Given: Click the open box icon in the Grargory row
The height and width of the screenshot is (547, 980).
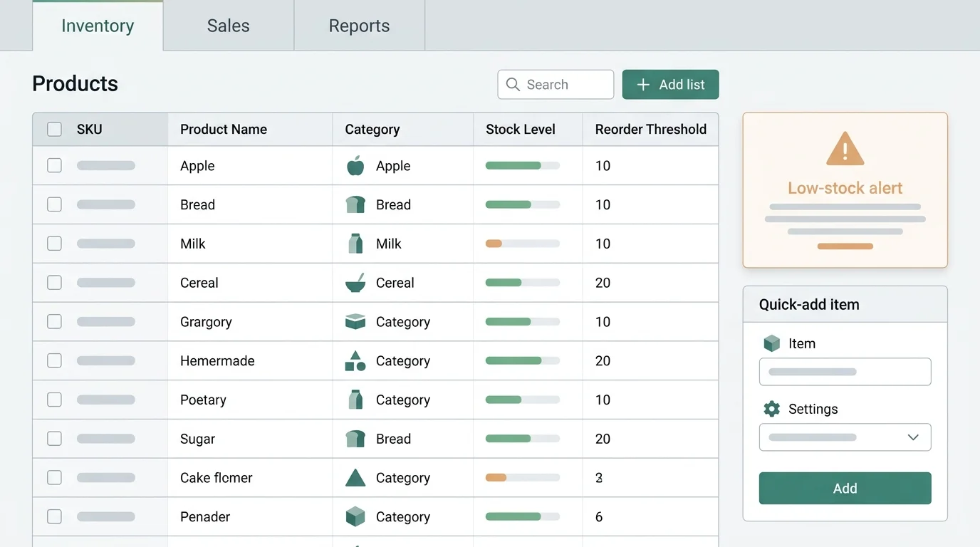Looking at the screenshot, I should 355,322.
